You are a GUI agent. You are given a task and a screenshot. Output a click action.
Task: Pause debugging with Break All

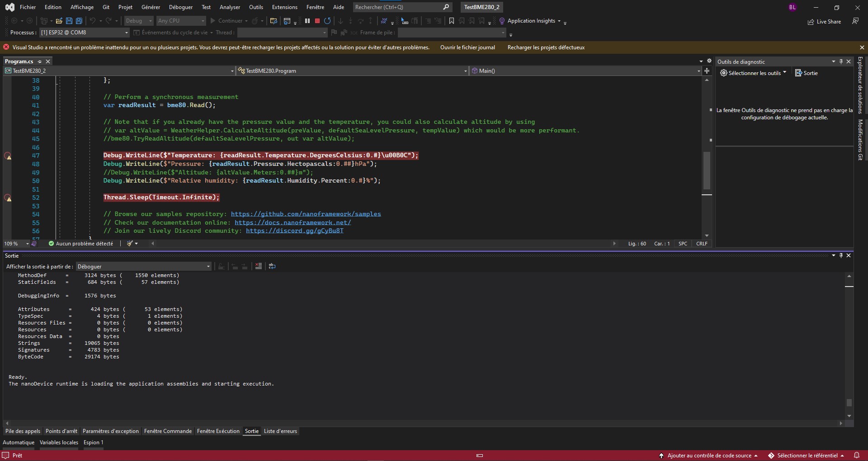coord(307,21)
